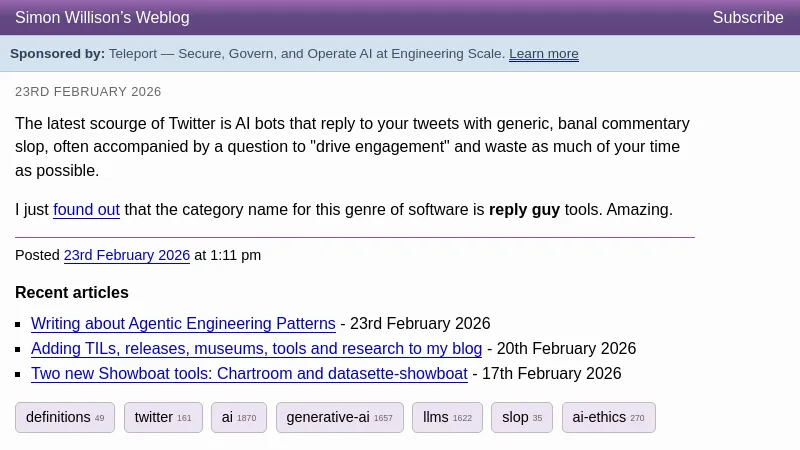Open the ai tag page

(238, 418)
